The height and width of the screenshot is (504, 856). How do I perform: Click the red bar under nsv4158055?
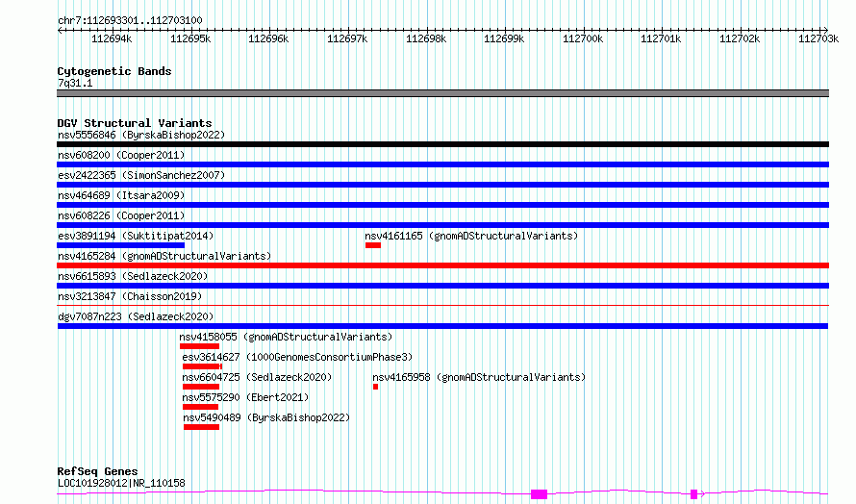tap(199, 346)
